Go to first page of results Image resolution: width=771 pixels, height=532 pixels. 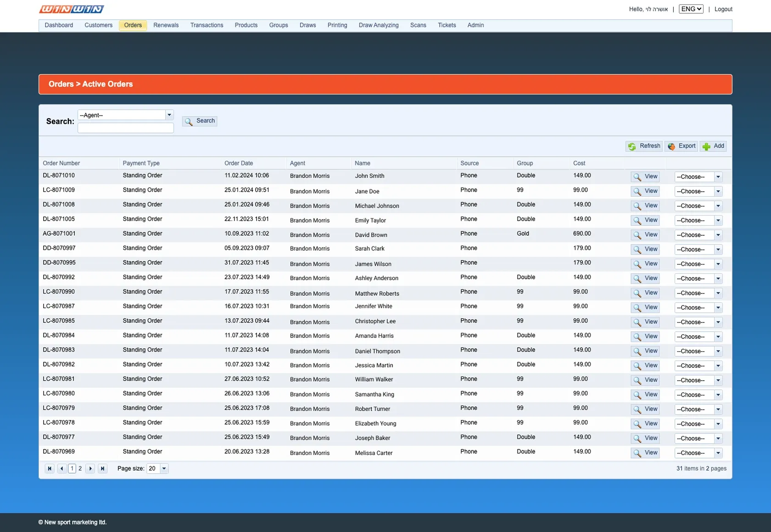point(50,468)
